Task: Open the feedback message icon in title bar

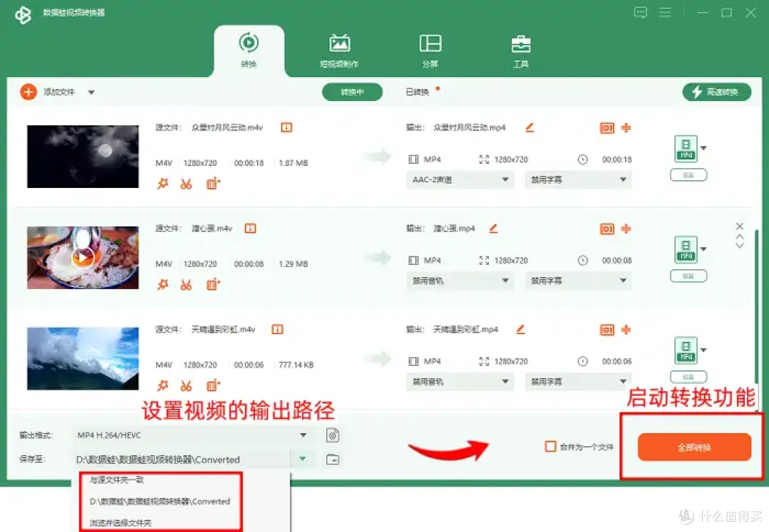Action: pyautogui.click(x=641, y=12)
